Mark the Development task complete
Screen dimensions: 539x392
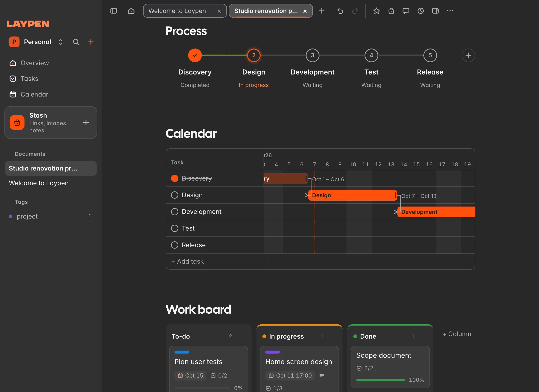[175, 212]
